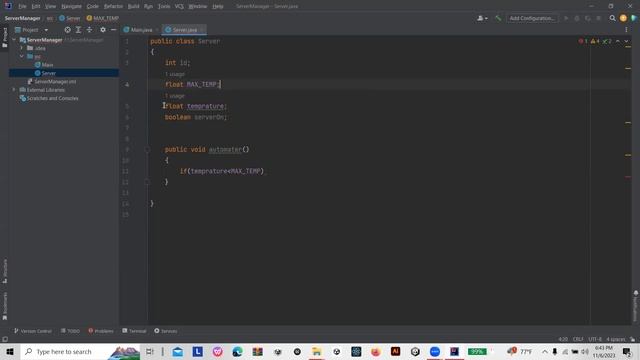Click the MAX_TEMP field breadcrumb
Viewport: 640px width, 360px height.
click(102, 18)
